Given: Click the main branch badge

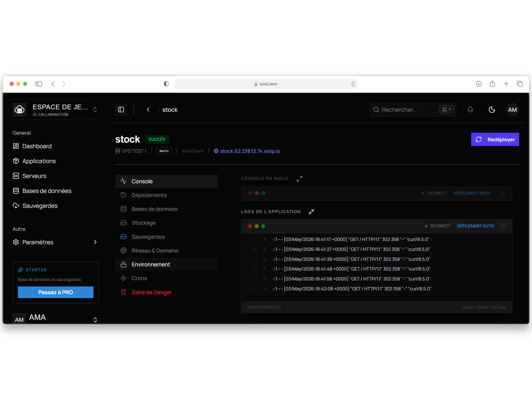Looking at the screenshot, I should pyautogui.click(x=164, y=151).
